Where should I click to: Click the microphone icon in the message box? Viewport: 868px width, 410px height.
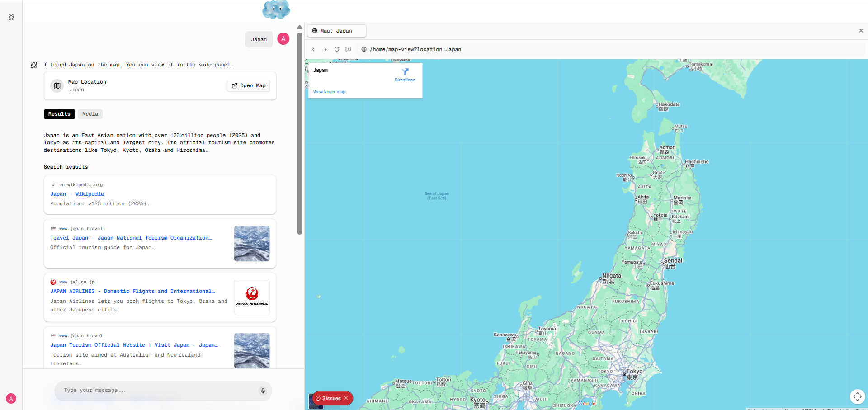click(x=263, y=391)
